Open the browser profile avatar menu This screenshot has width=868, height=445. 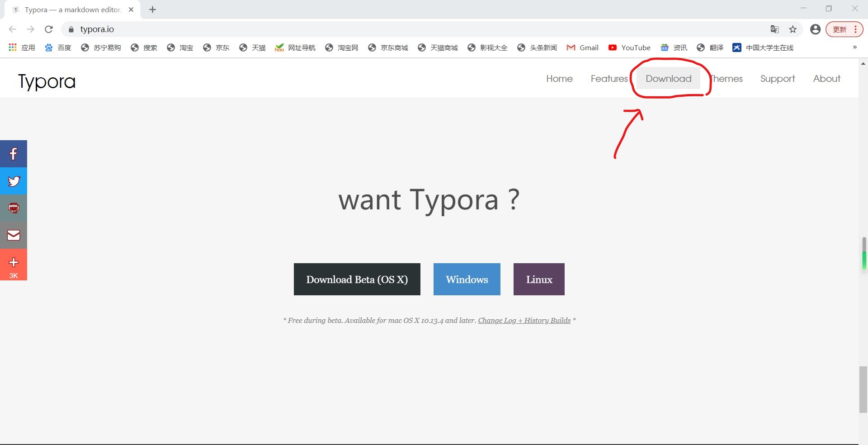815,29
